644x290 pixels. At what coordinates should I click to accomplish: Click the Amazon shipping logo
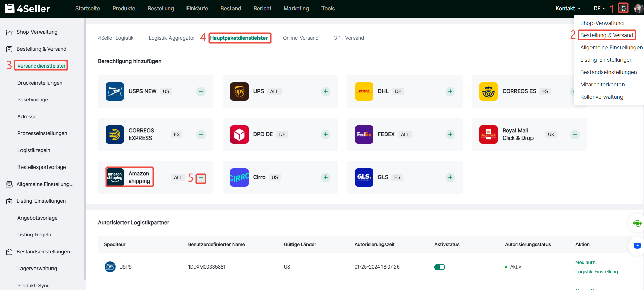click(115, 177)
